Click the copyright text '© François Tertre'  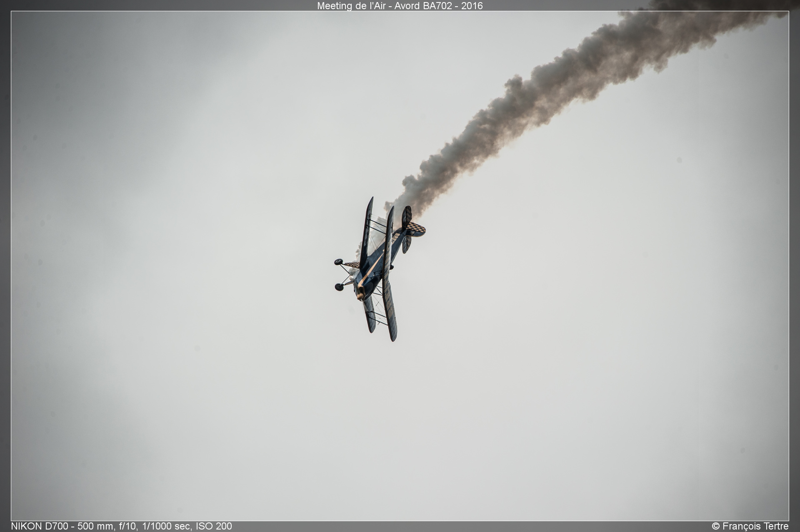tap(750, 526)
